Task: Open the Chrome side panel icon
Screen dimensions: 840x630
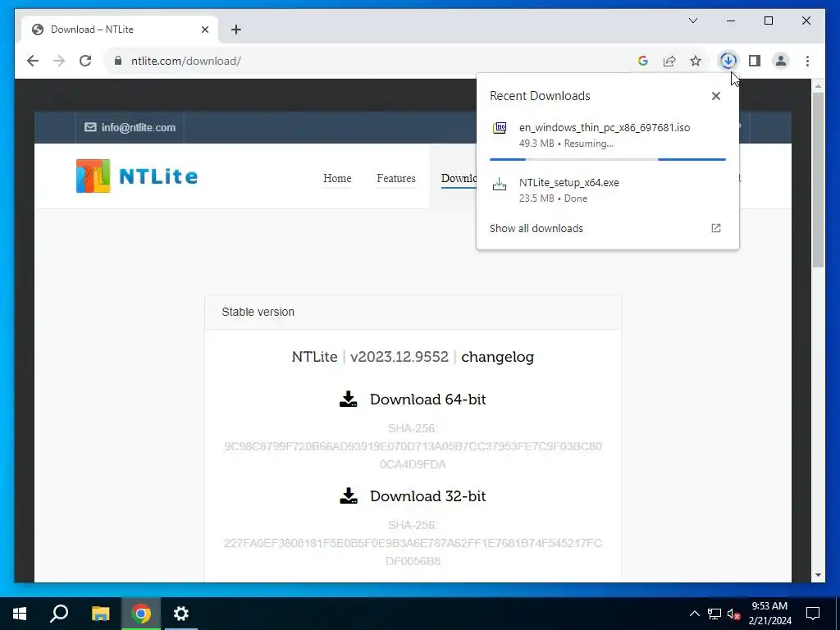Action: [x=755, y=61]
